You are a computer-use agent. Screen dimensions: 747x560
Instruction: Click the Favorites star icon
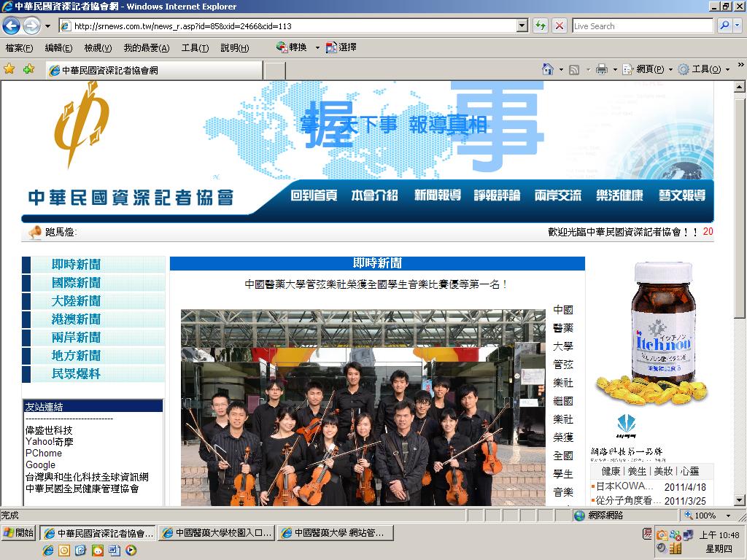(9, 69)
